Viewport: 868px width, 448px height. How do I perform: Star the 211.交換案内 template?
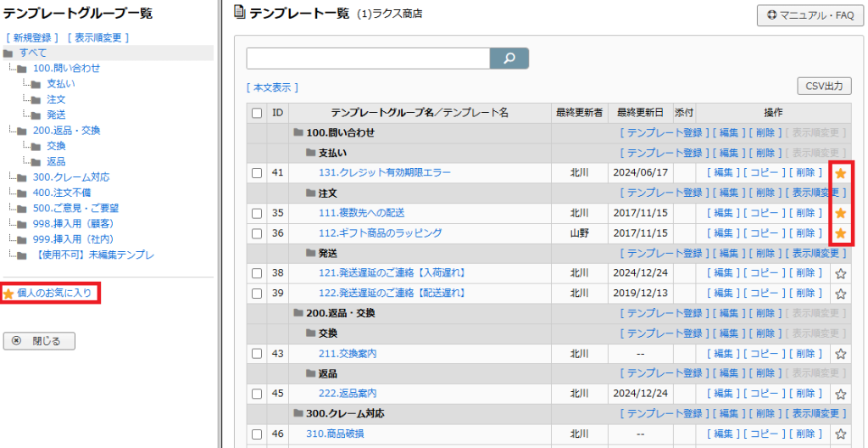[840, 354]
